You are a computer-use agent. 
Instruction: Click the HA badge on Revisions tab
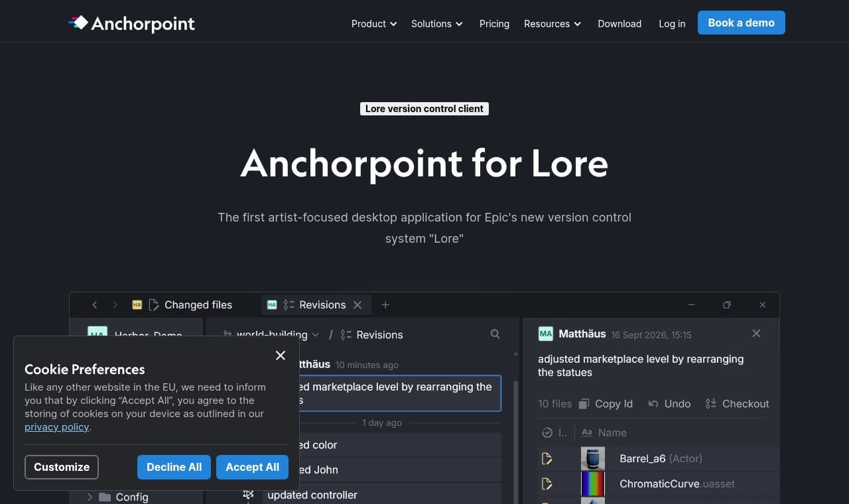(x=272, y=305)
